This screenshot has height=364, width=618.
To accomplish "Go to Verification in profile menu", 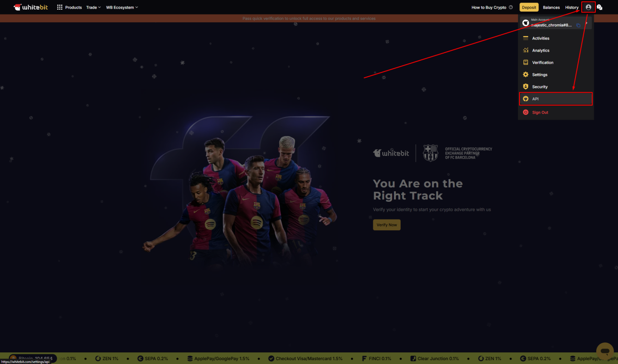I will pos(542,63).
